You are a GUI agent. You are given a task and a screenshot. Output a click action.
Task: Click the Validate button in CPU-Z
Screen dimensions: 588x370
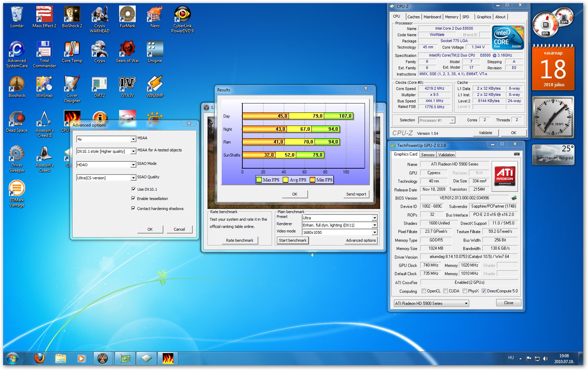[x=485, y=133]
